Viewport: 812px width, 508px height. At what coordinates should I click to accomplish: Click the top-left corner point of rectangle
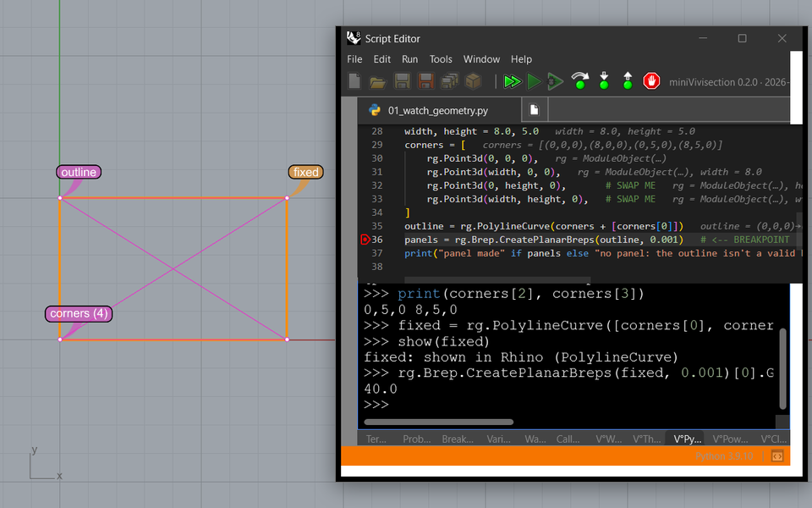60,198
